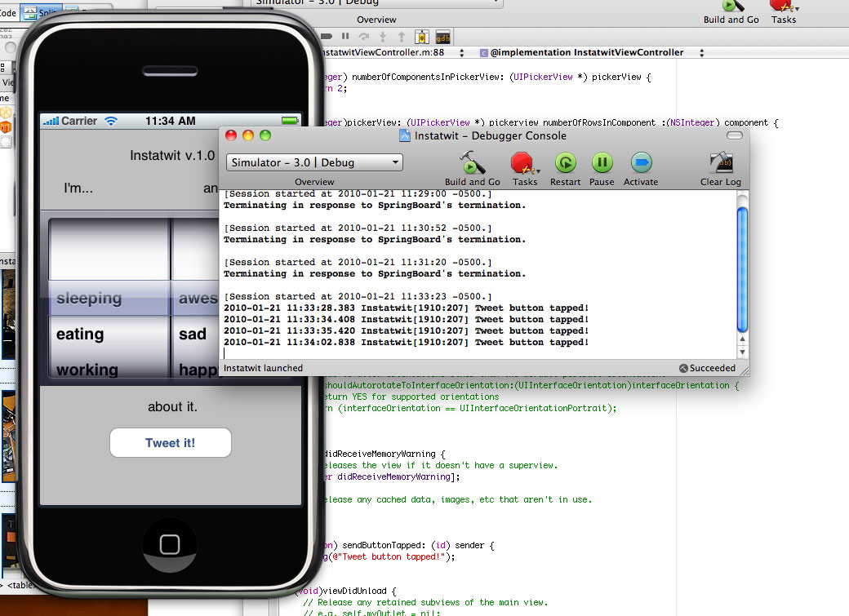Viewport: 849px width, 616px height.
Task: Click the Home button on the iPhone simulator
Action: [x=170, y=544]
